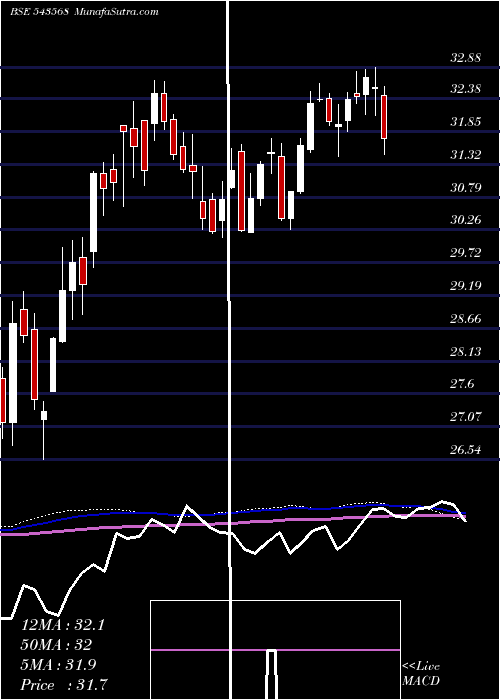Select the 32.38 price axis label
This screenshot has width=500, height=700.
click(466, 89)
